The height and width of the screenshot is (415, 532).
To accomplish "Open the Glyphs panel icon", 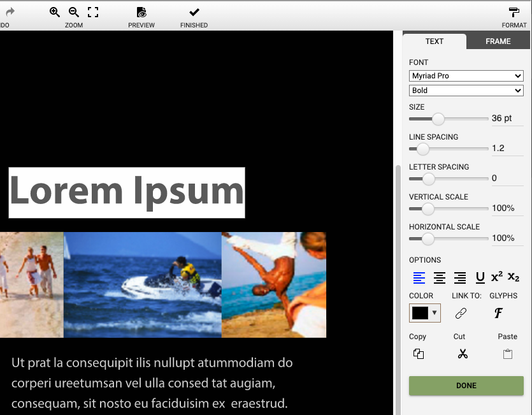I will point(498,313).
